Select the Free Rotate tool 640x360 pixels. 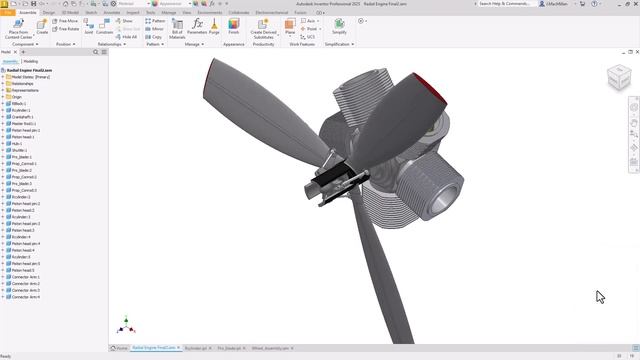[x=66, y=29]
